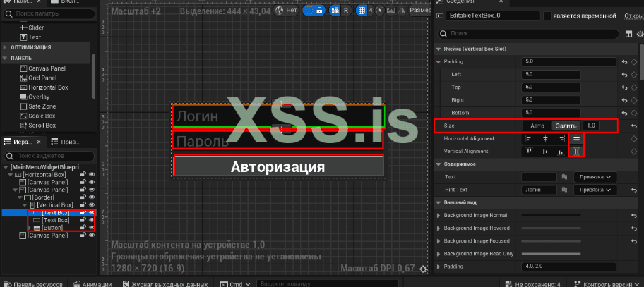
Task: Click the Size fill value field 1,0
Action: [x=590, y=126]
